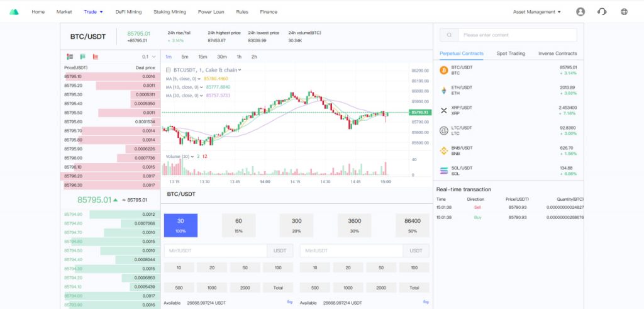
Task: Open the language globe icon
Action: click(624, 12)
